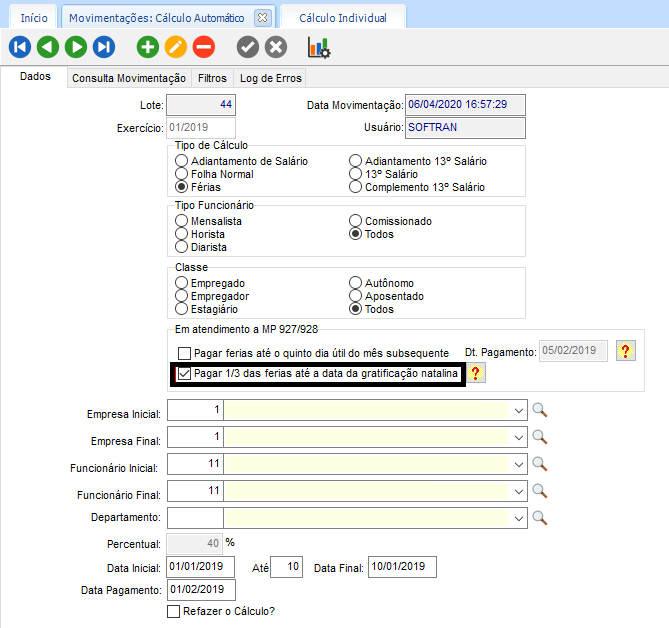Expand Funcionário Inicial dropdown
This screenshot has height=628, width=669.
(x=519, y=465)
